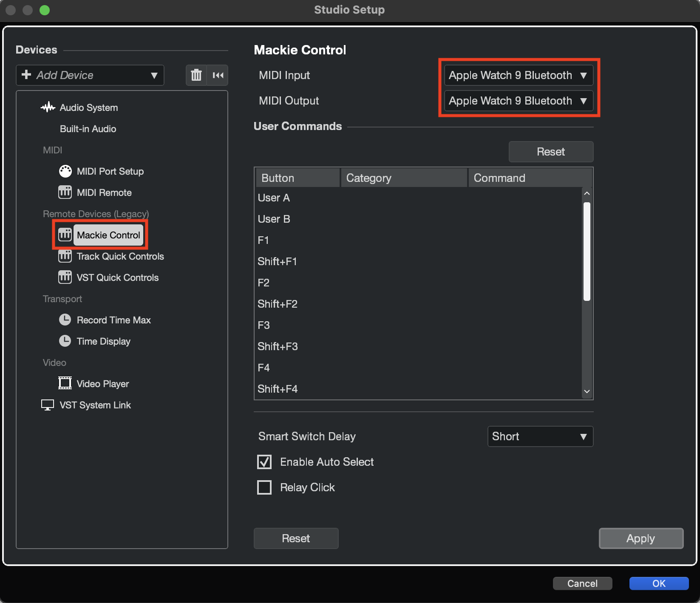Click the Audio System waveform icon
700x603 pixels.
(x=48, y=107)
